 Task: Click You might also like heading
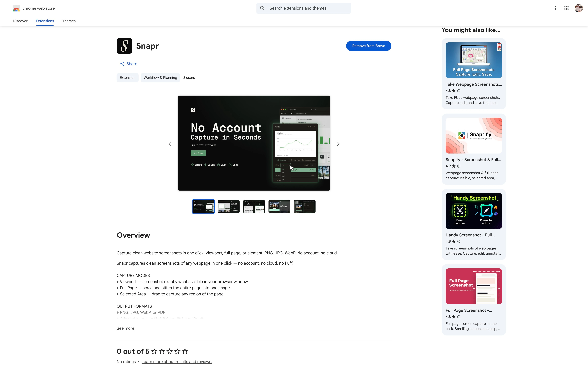pyautogui.click(x=471, y=30)
